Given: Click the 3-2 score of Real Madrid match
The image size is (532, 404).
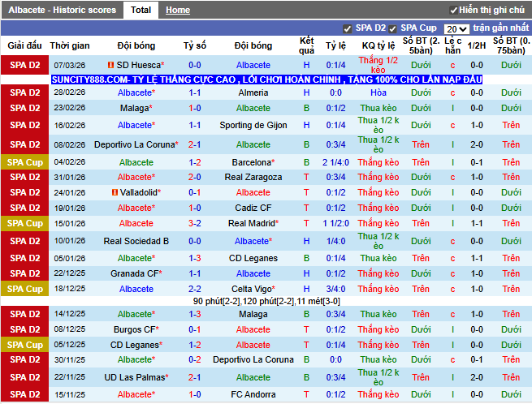Looking at the screenshot, I should (x=195, y=223).
